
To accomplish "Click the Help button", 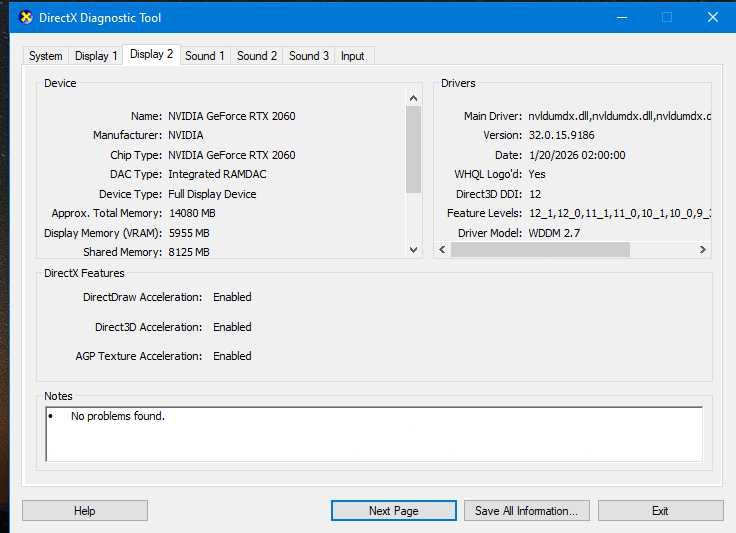I will 85,510.
